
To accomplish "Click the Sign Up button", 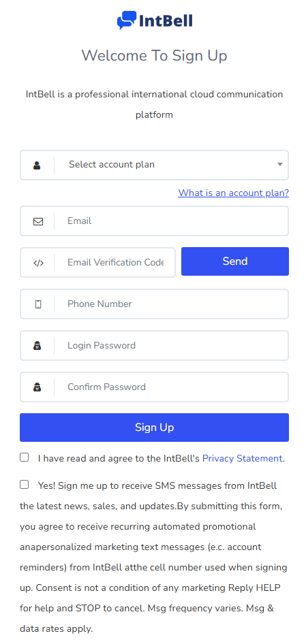I will pyautogui.click(x=154, y=428).
